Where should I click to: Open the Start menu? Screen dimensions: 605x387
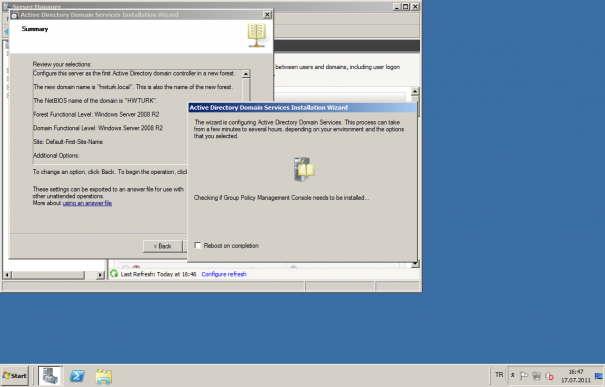(x=15, y=375)
